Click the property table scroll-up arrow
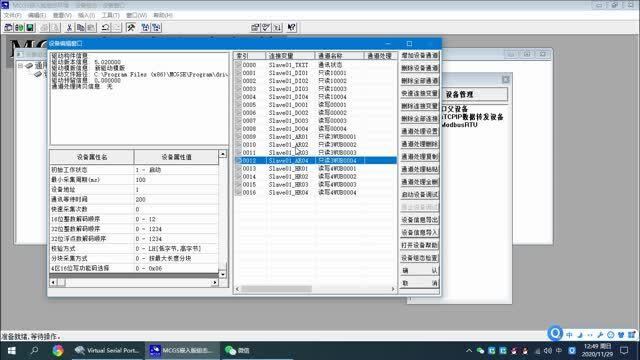640x360 pixels. click(x=222, y=154)
